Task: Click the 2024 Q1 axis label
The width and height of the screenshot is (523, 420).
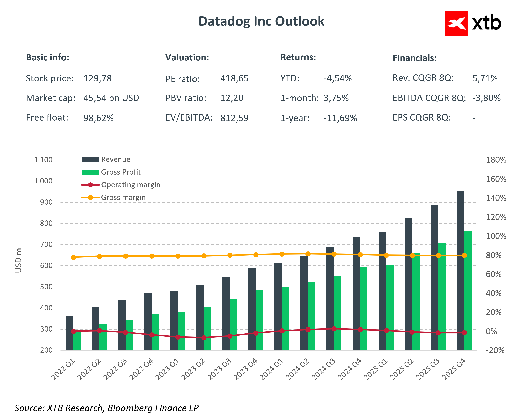Action: [x=272, y=369]
